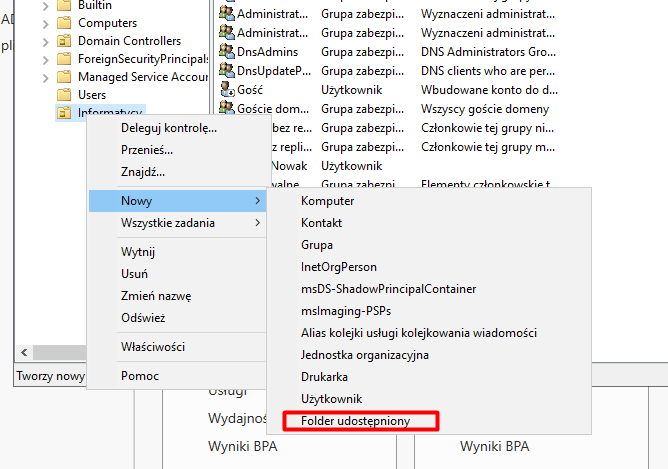This screenshot has width=668, height=469.
Task: Click the DnsAdmins group icon
Action: 226,51
